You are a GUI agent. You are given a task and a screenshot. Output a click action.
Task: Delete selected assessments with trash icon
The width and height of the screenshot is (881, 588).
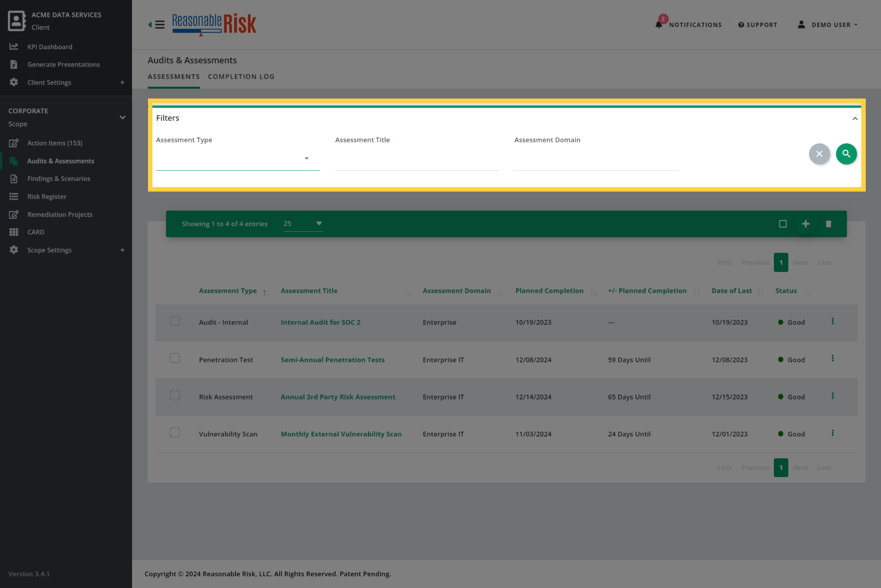828,224
